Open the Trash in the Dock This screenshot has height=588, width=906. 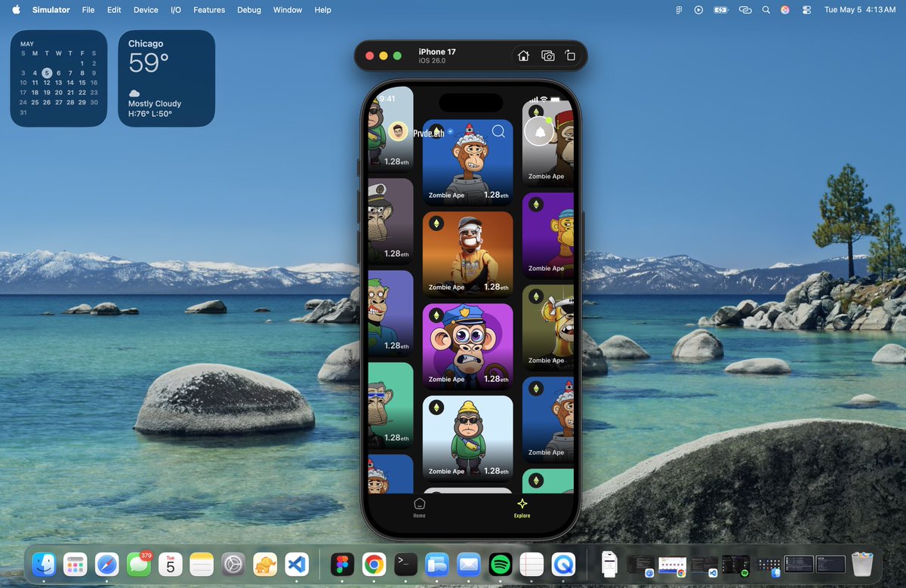pyautogui.click(x=862, y=564)
